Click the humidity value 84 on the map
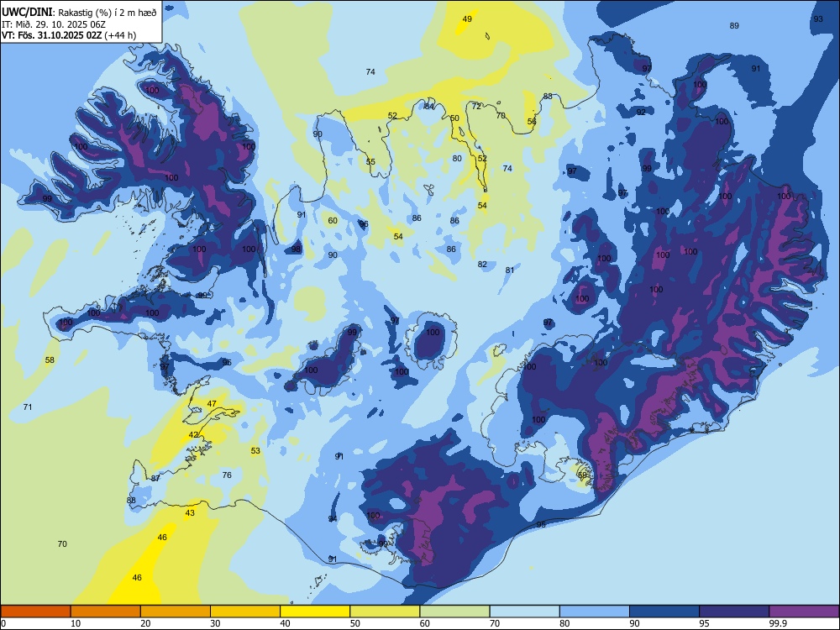The image size is (840, 630). [x=429, y=107]
